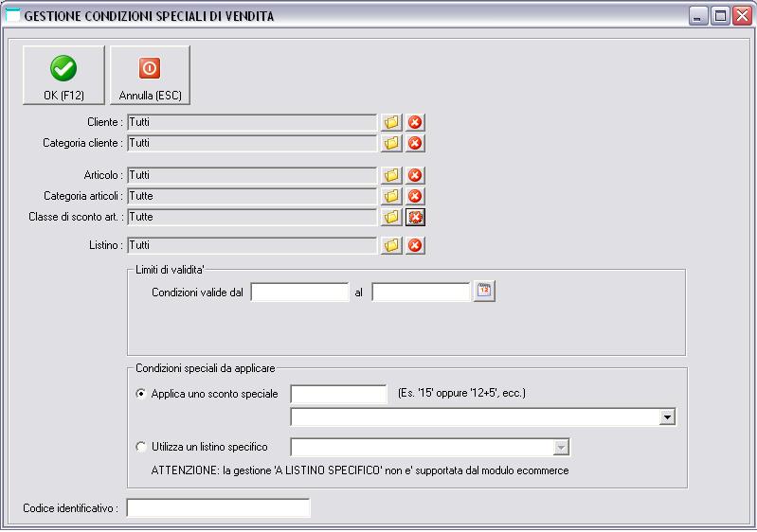757x532 pixels.
Task: Focus the 'al' end date field
Action: click(x=421, y=293)
